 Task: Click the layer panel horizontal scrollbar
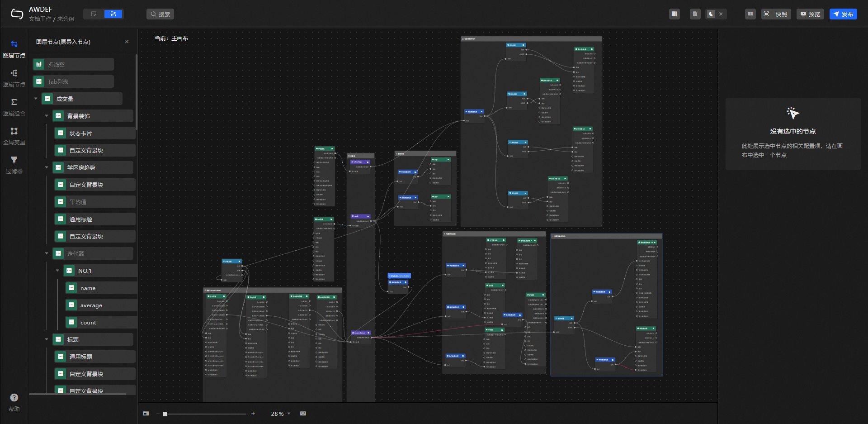click(x=78, y=394)
